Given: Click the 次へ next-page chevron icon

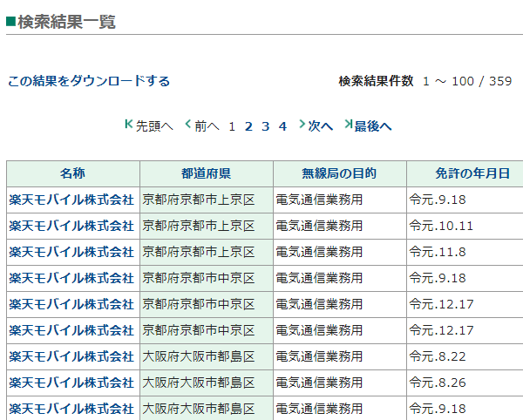Looking at the screenshot, I should coord(302,124).
